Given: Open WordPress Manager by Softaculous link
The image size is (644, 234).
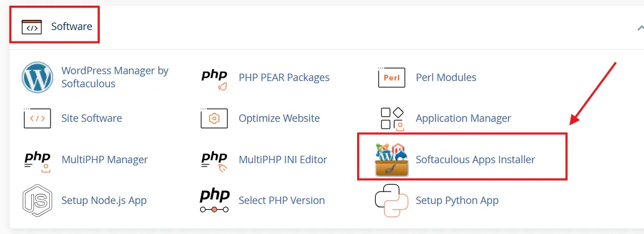Looking at the screenshot, I should 115,77.
